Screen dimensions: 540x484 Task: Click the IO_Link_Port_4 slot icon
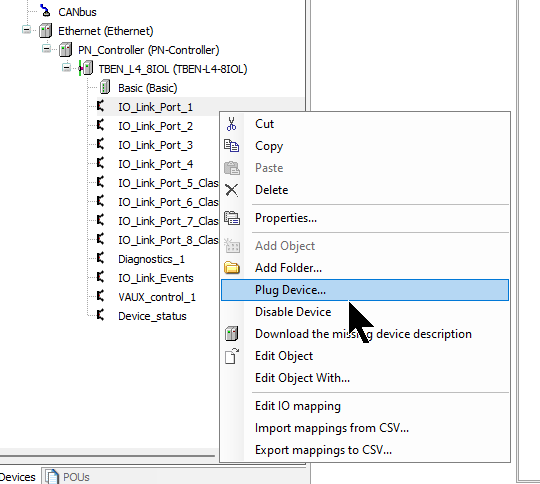pyautogui.click(x=100, y=163)
